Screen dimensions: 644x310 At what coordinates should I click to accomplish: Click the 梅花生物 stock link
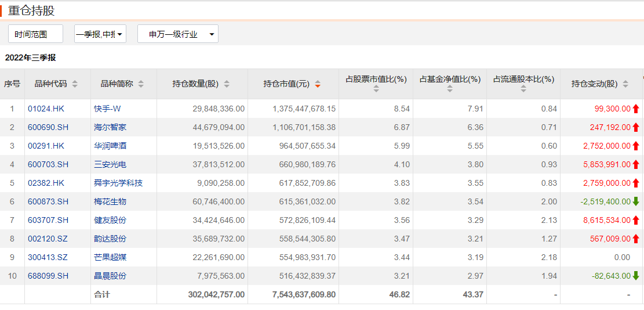(x=110, y=201)
